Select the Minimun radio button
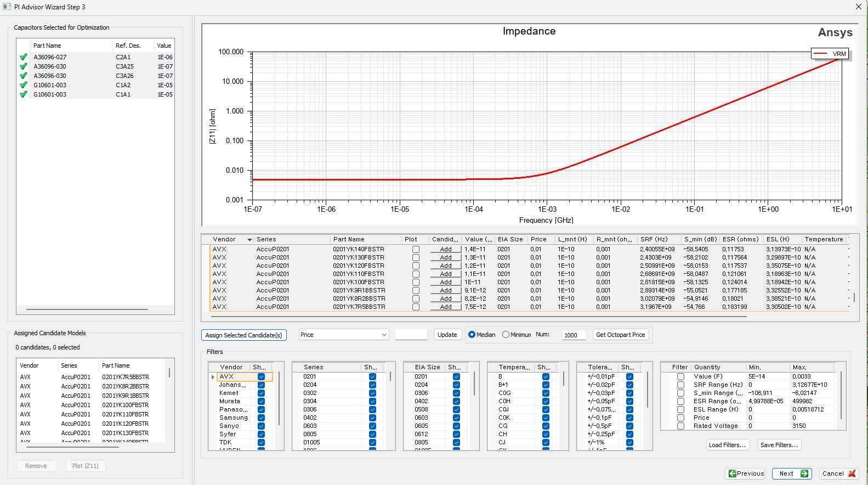This screenshot has width=868, height=485. click(x=506, y=335)
